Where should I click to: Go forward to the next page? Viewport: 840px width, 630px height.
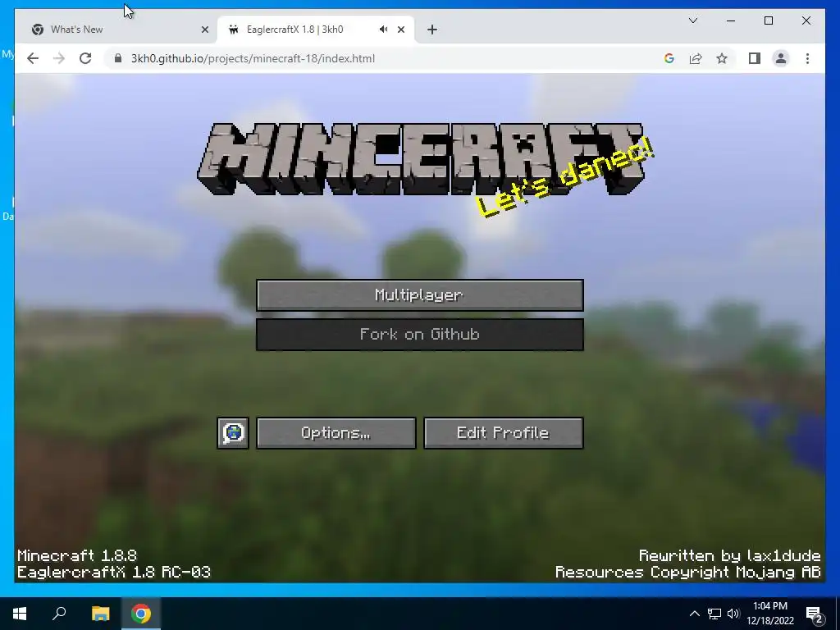[x=59, y=58]
